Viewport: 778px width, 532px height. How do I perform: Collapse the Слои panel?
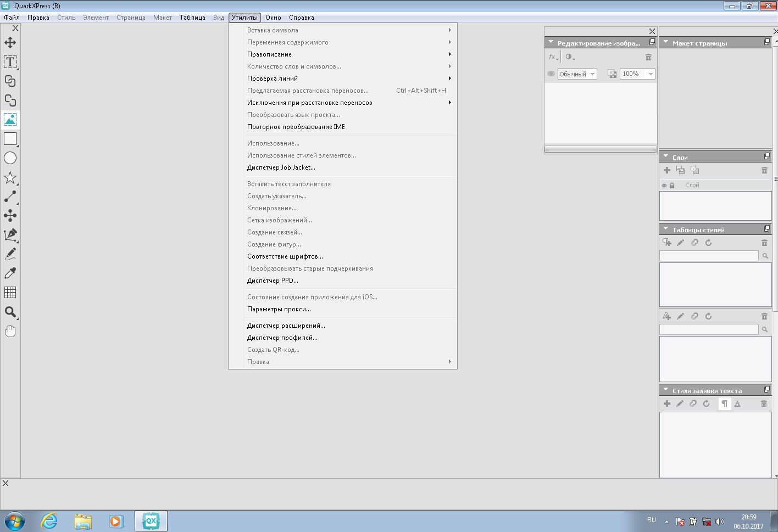point(665,157)
